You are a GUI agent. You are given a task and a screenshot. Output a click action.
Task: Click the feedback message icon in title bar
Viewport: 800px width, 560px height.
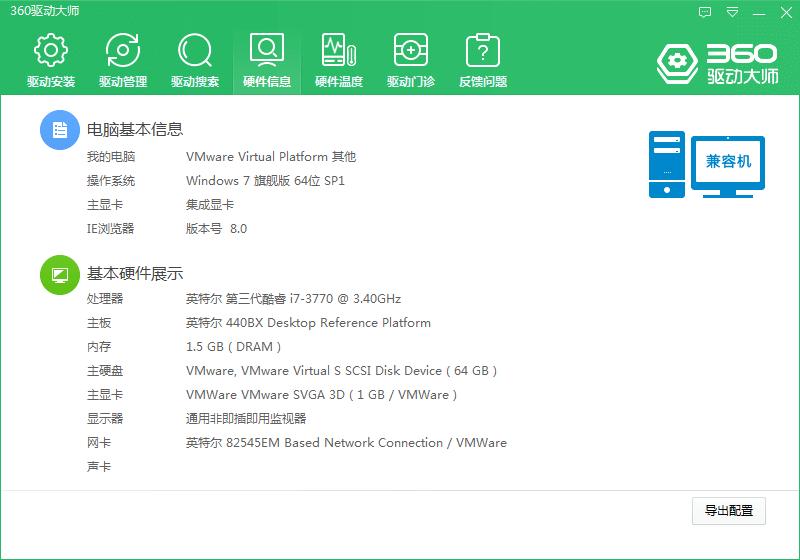[x=705, y=12]
